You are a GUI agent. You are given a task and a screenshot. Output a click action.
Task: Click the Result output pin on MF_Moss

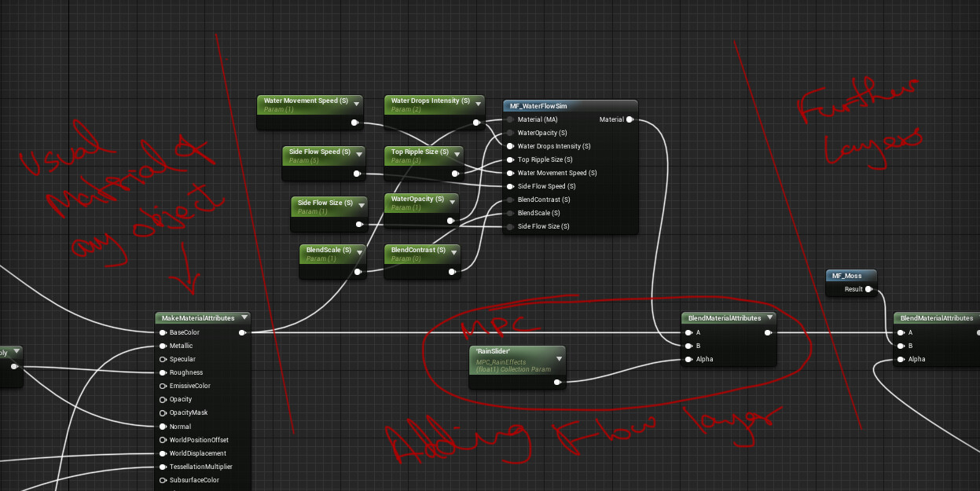869,289
